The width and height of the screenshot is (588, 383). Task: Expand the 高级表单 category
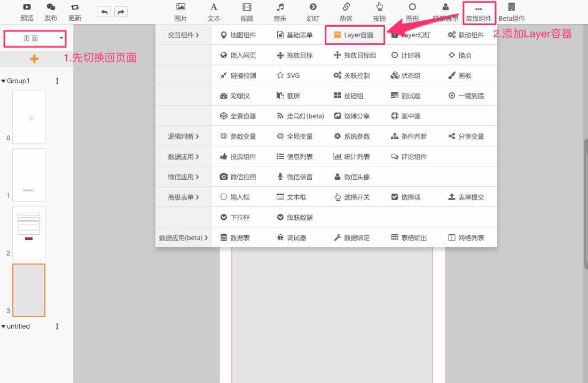click(183, 197)
